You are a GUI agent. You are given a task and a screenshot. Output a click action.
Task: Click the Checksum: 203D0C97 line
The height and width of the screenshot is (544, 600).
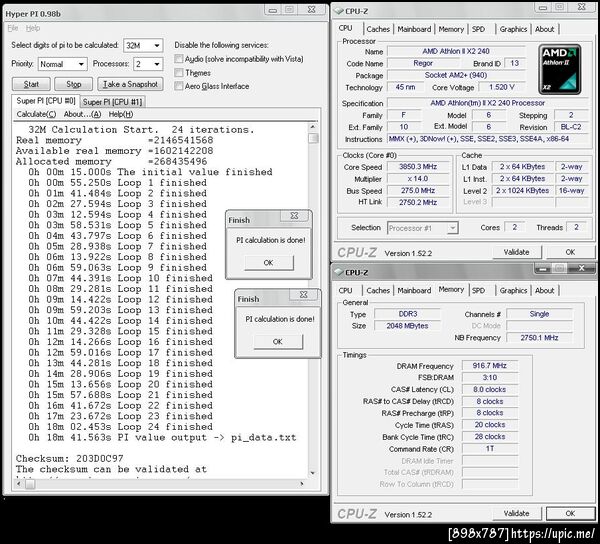pyautogui.click(x=69, y=458)
